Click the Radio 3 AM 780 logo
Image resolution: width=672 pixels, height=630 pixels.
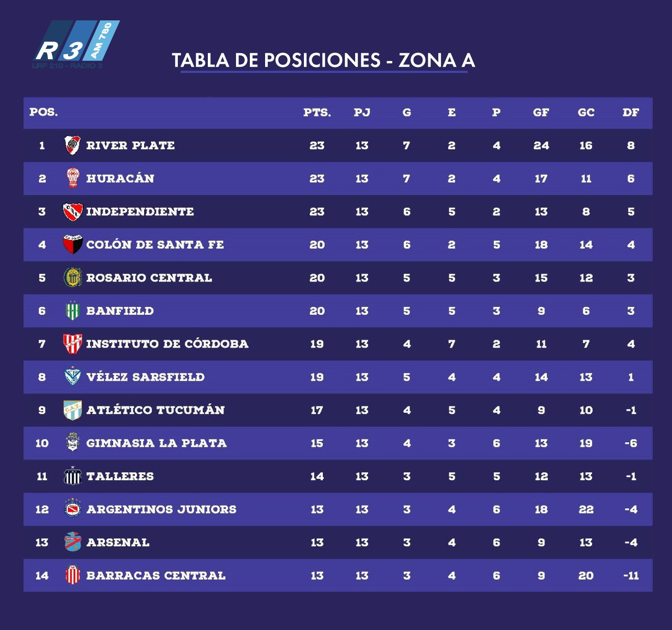76,44
